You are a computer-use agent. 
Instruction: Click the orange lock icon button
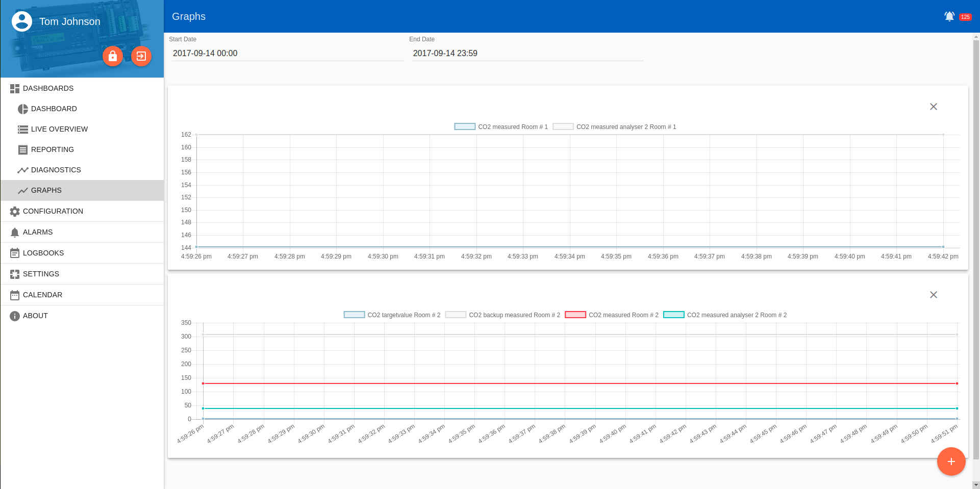[113, 56]
